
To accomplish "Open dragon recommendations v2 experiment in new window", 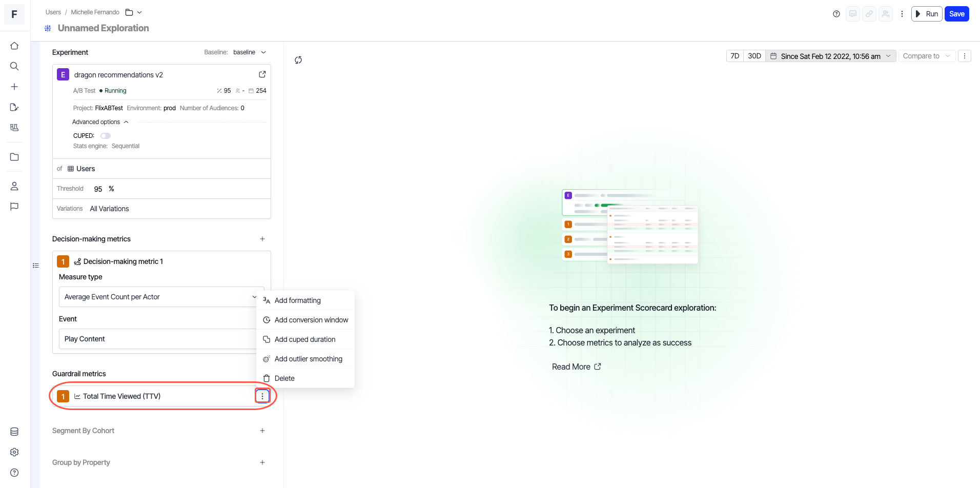I will (x=262, y=74).
